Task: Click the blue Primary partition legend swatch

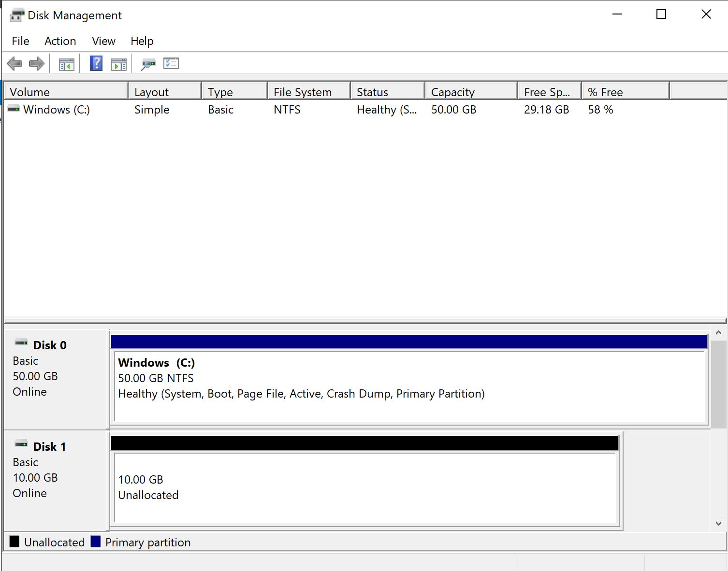Action: click(96, 542)
